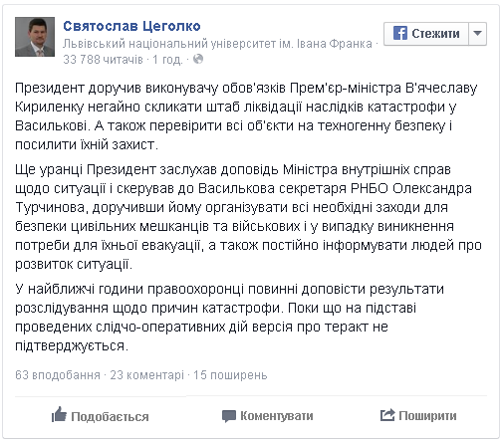The width and height of the screenshot is (504, 443).
Task: Like the post with the Подобається label
Action: 110,417
